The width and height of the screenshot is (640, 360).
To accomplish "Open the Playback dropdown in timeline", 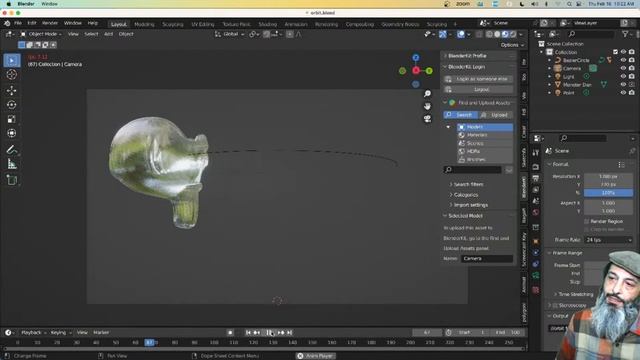I will [33, 333].
